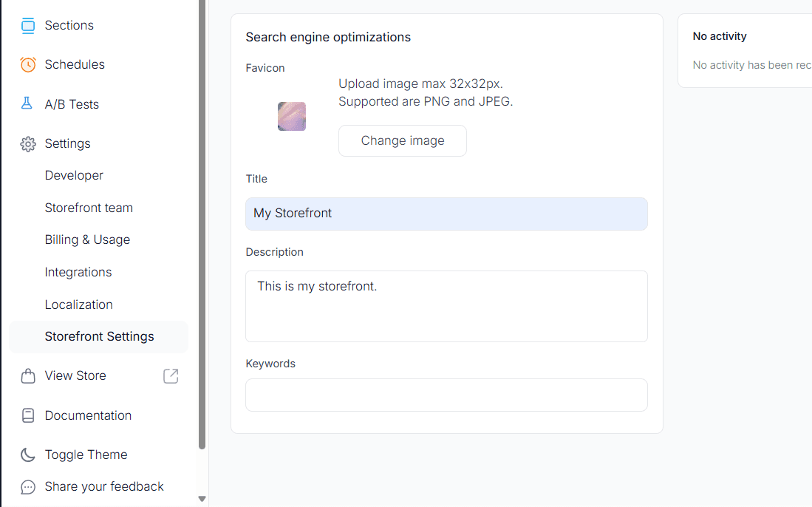The width and height of the screenshot is (812, 507).
Task: Go to Storefront team settings
Action: click(x=89, y=208)
